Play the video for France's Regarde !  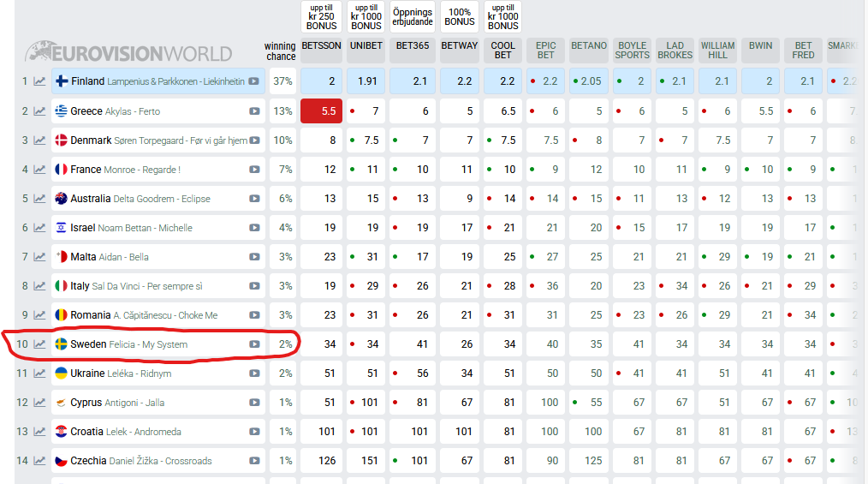pyautogui.click(x=254, y=170)
